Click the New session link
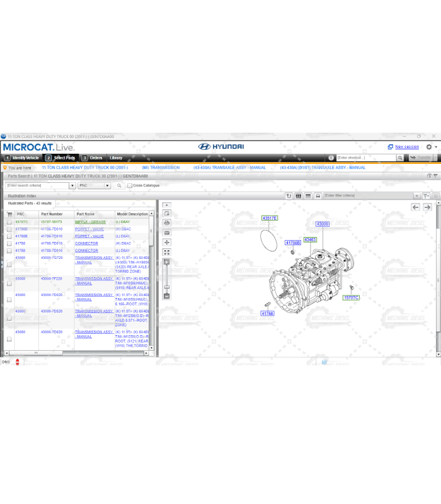The width and height of the screenshot is (441, 504). (406, 147)
